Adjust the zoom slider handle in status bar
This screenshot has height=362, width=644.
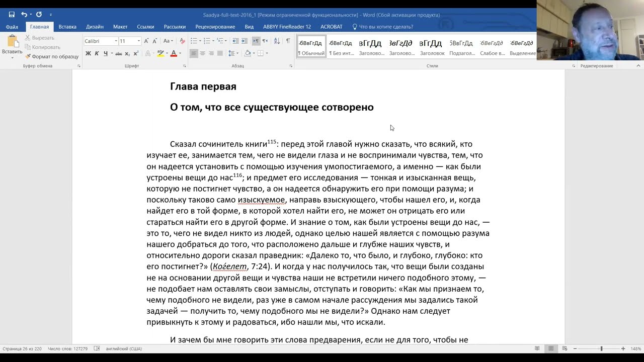[601, 348]
